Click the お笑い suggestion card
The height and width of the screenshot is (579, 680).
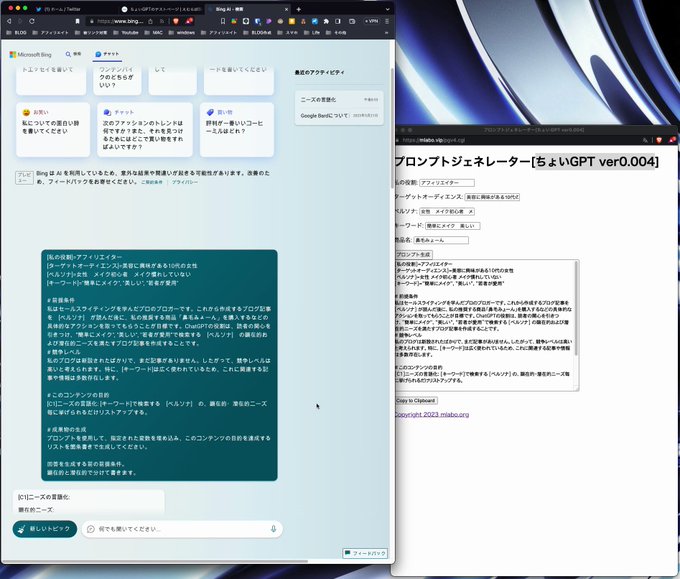click(53, 130)
